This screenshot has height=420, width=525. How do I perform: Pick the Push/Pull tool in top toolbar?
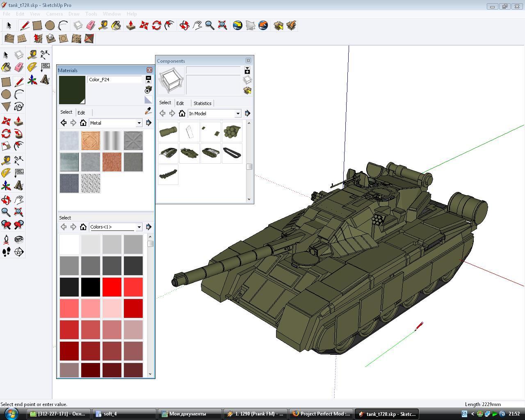[x=131, y=25]
